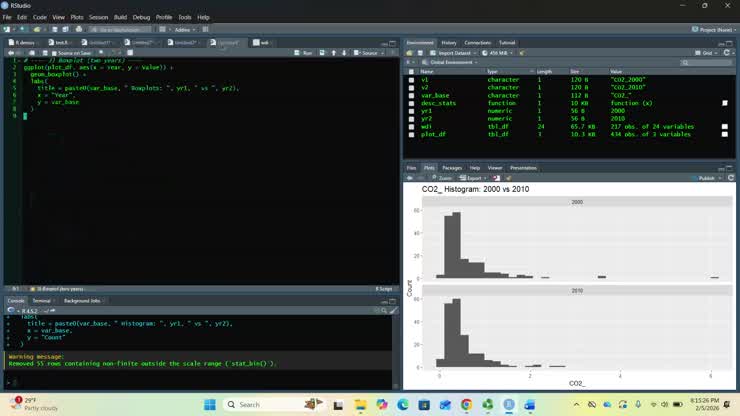Click the re-run previous code icon
The image size is (740, 416).
click(x=322, y=53)
